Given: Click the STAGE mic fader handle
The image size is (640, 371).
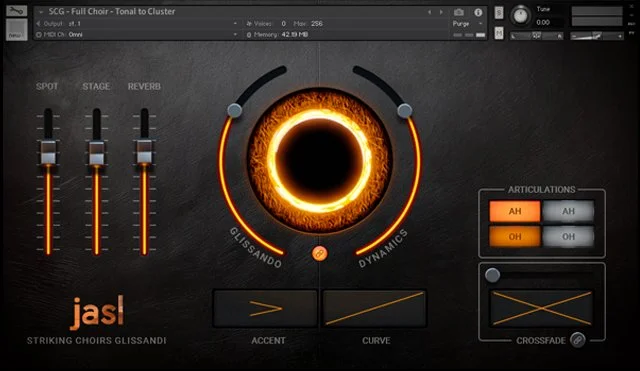Looking at the screenshot, I should (x=97, y=153).
